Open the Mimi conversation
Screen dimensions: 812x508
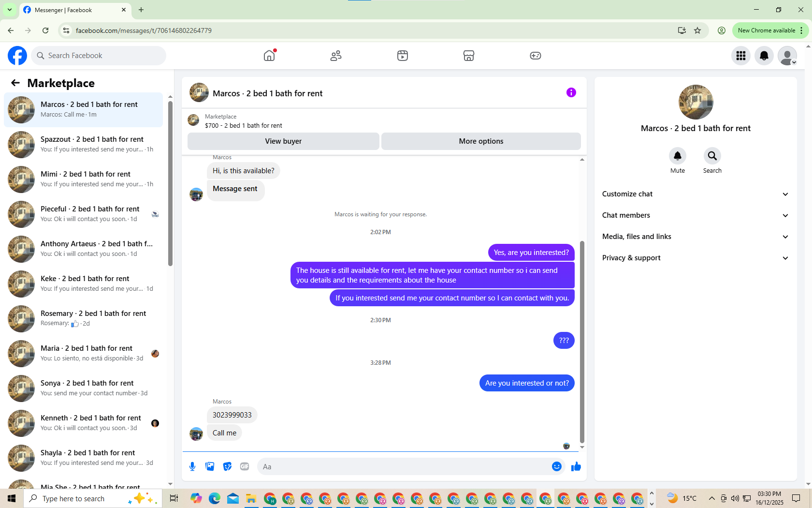[83, 179]
